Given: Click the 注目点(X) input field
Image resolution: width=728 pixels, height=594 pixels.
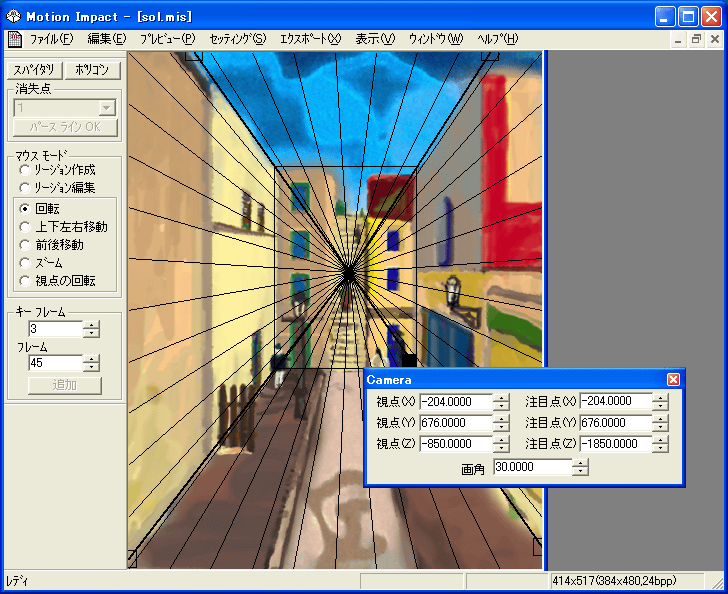Looking at the screenshot, I should tap(616, 401).
